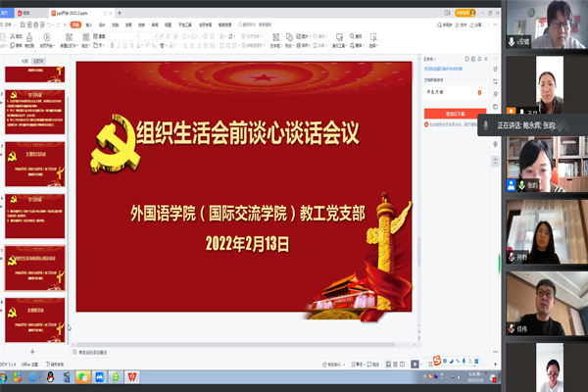The image size is (588, 392).
Task: Select the second slide thumbnail 学习内容
Action: pyautogui.click(x=35, y=112)
